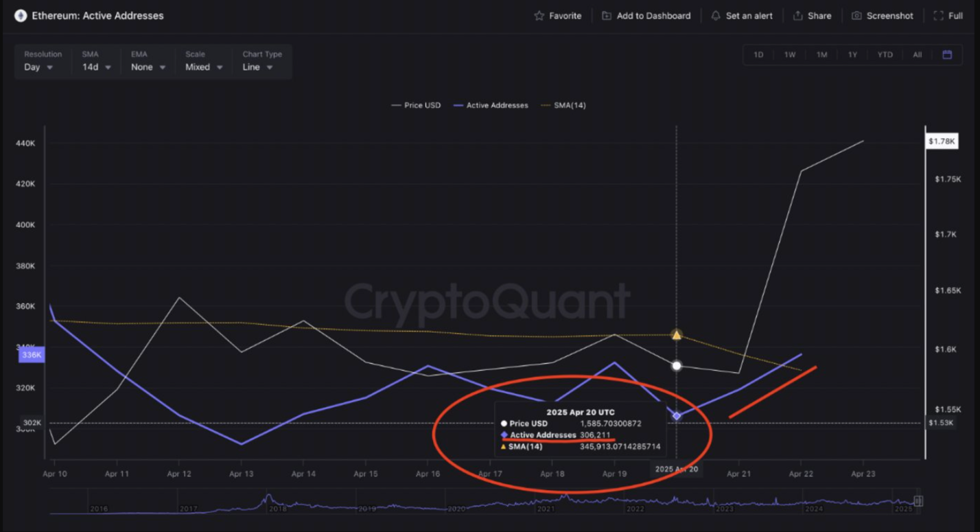Click Add to Dashboard text button
The height and width of the screenshot is (532, 980).
(x=654, y=15)
